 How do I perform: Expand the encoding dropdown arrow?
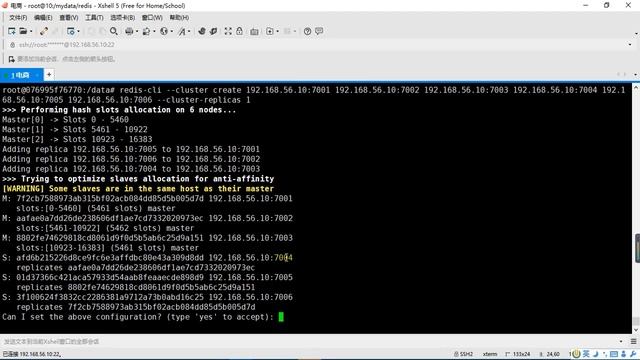point(171,31)
